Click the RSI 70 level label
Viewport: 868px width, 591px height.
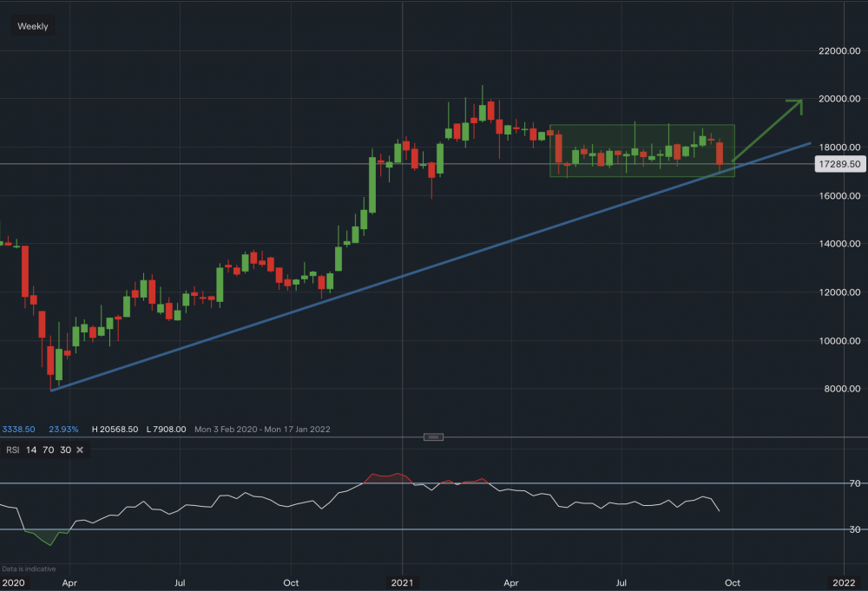click(x=830, y=483)
